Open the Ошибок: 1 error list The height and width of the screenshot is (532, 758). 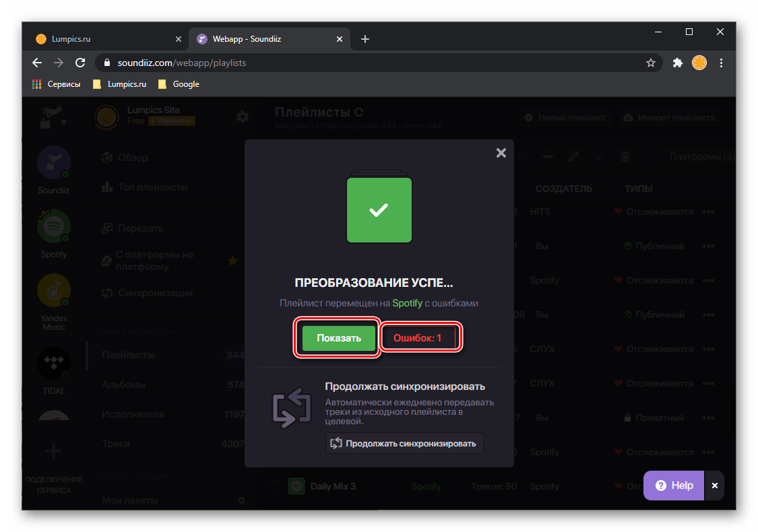click(x=418, y=338)
